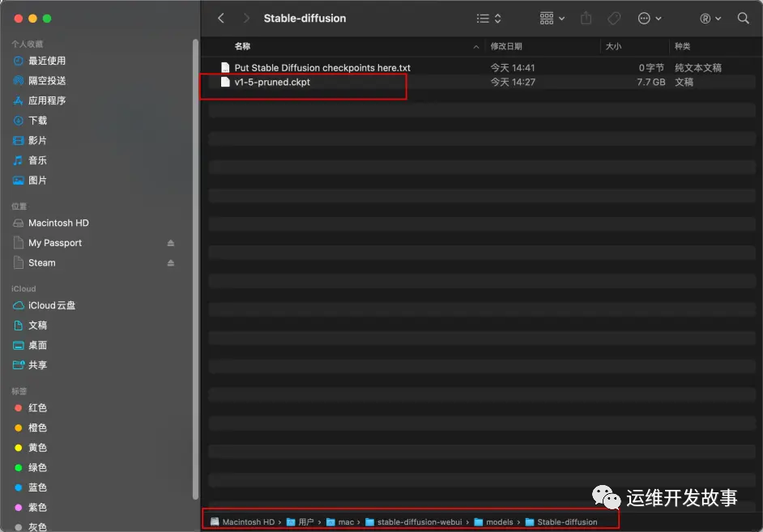Open 图片 in the sidebar
This screenshot has height=532, width=763.
37,181
